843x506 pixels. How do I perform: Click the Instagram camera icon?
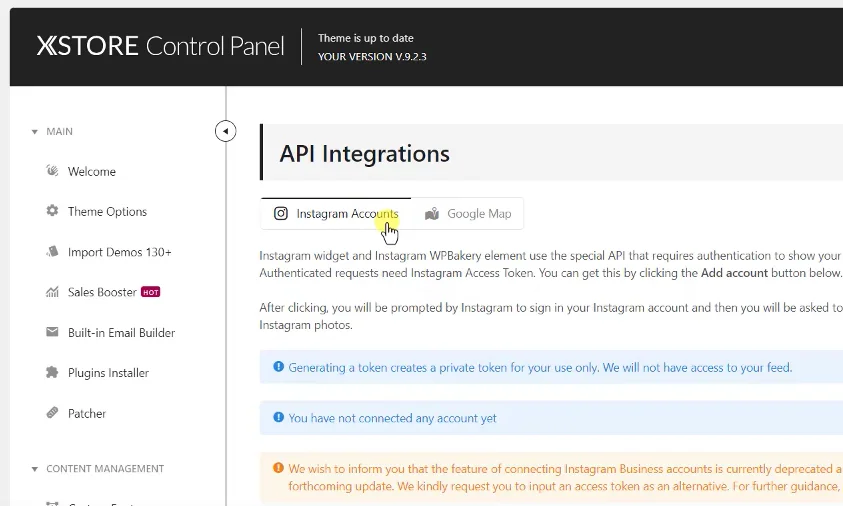pos(281,213)
